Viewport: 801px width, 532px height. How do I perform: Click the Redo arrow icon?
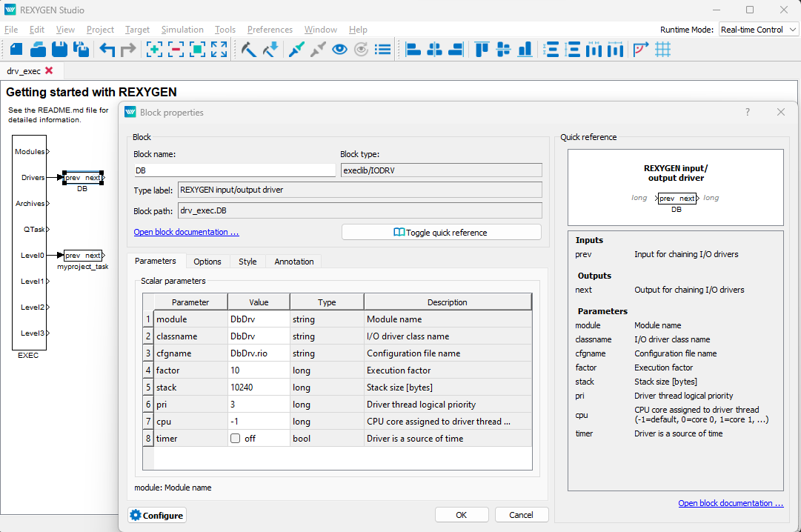pos(128,50)
